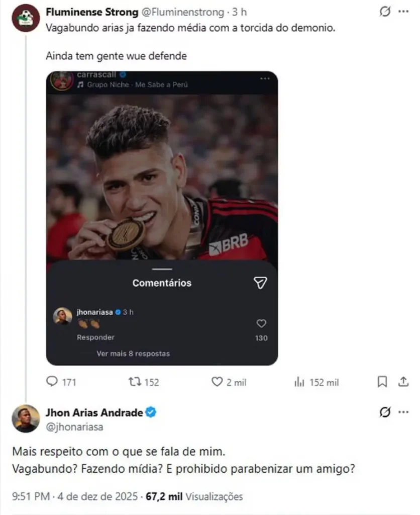Image resolution: width=420 pixels, height=515 pixels.
Task: Like the tweet via the heart icon
Action: [217, 382]
